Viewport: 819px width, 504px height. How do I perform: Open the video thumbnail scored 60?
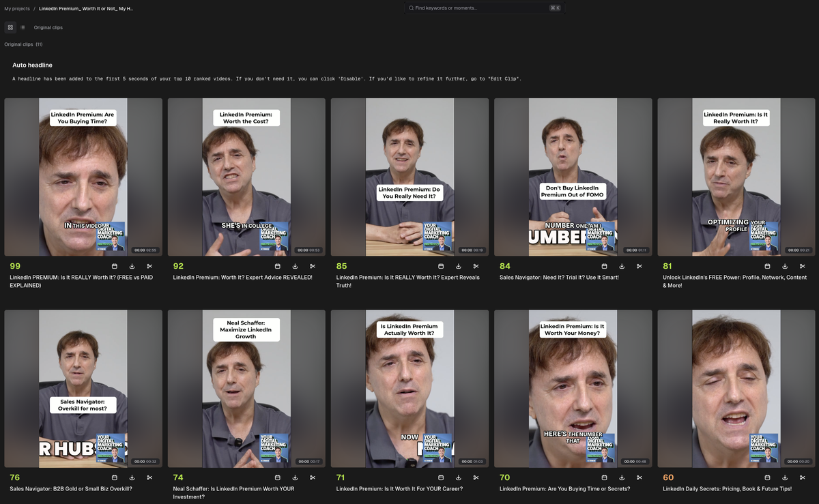pyautogui.click(x=736, y=389)
